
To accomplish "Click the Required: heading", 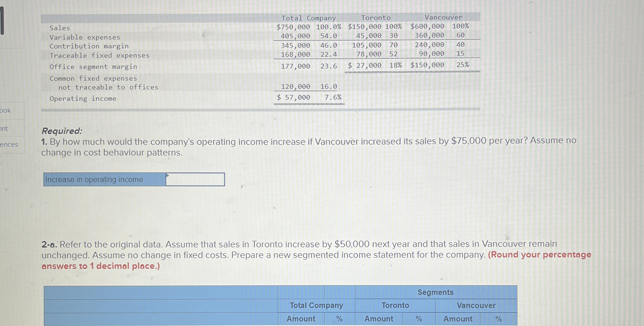I will (x=62, y=131).
